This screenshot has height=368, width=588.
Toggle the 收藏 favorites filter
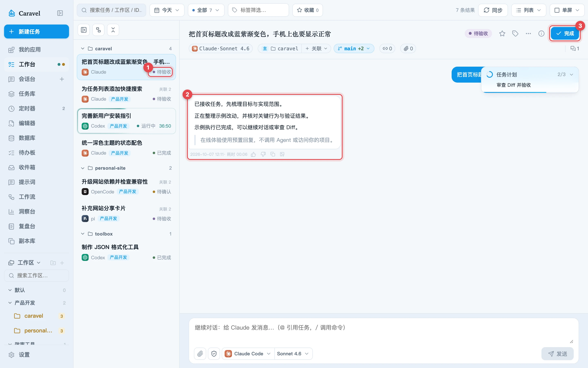(x=308, y=10)
